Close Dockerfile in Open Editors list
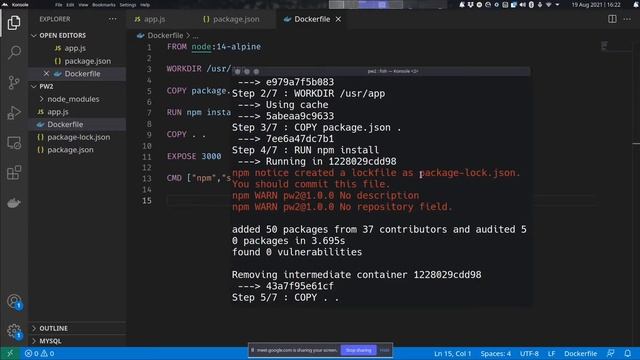Viewport: 640px width, 360px height. pyautogui.click(x=46, y=73)
